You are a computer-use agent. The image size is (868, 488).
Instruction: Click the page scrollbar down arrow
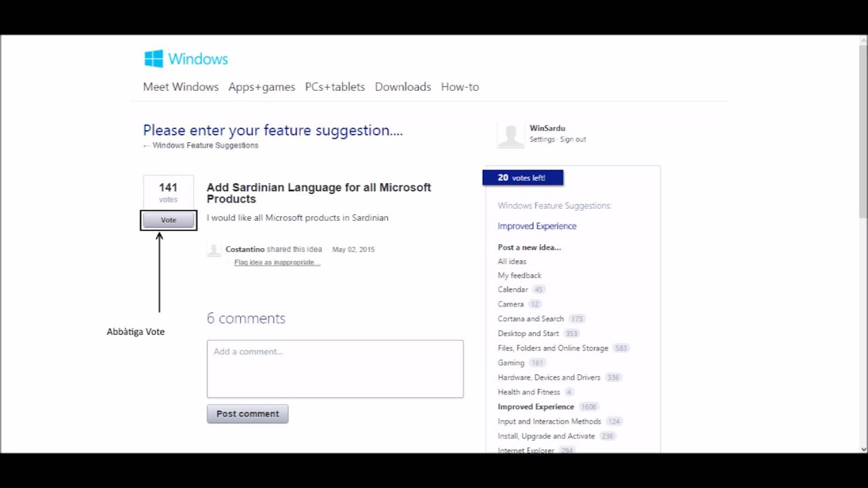863,449
